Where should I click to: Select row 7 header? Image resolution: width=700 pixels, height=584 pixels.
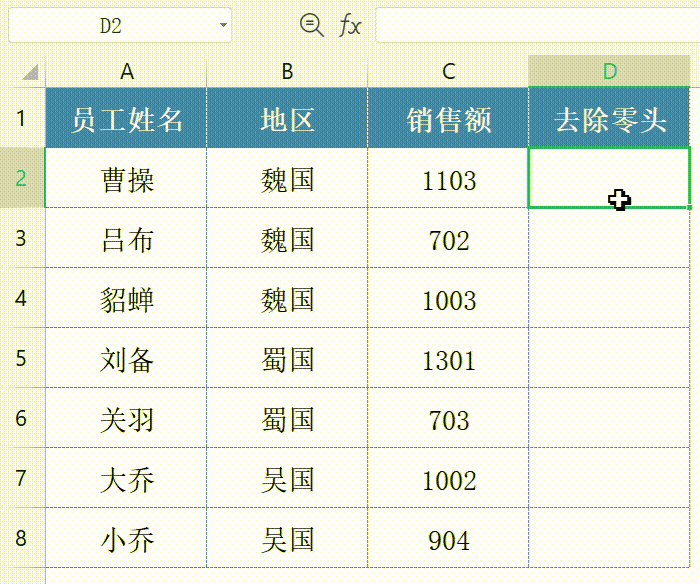click(x=22, y=478)
